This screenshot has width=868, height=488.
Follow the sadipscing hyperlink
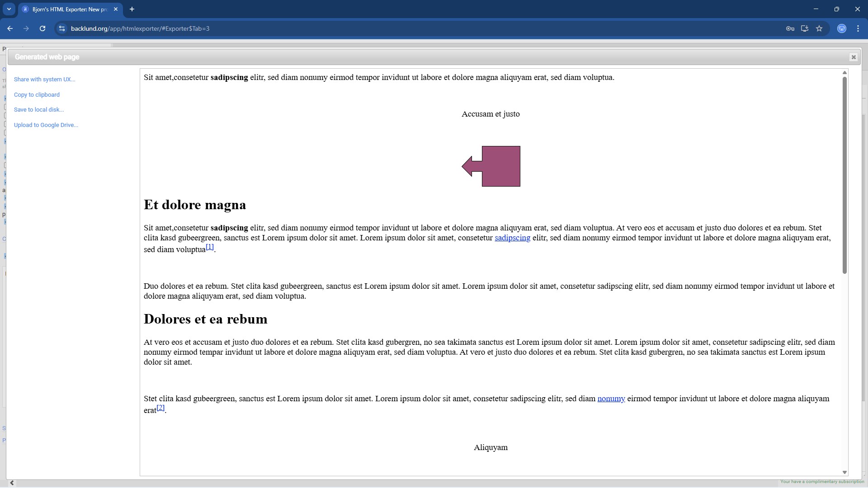[512, 238]
